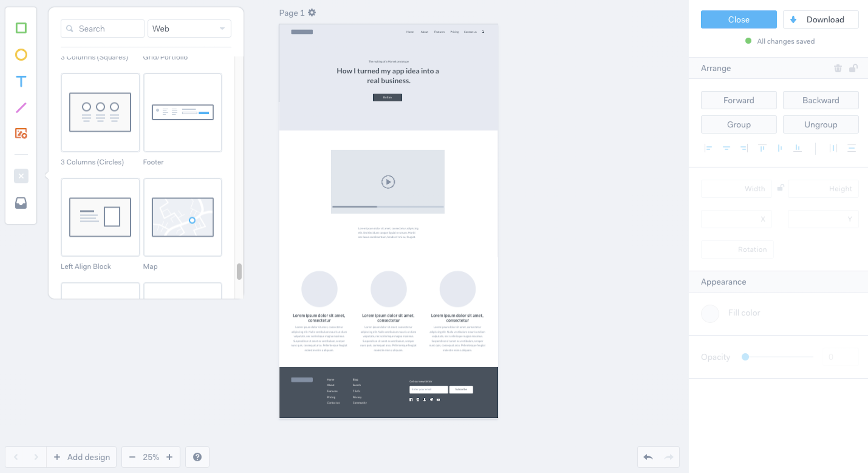868x473 pixels.
Task: Click the Fill color swatch field
Action: tap(710, 313)
